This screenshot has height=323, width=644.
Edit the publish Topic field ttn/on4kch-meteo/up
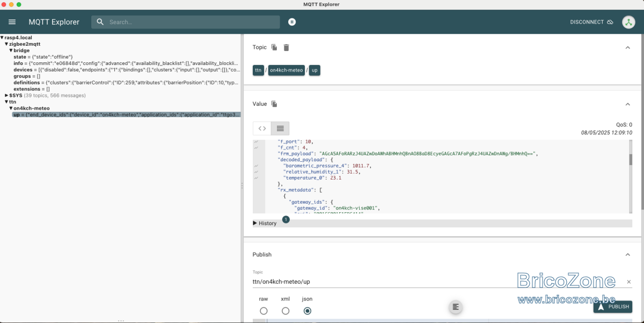click(x=437, y=282)
